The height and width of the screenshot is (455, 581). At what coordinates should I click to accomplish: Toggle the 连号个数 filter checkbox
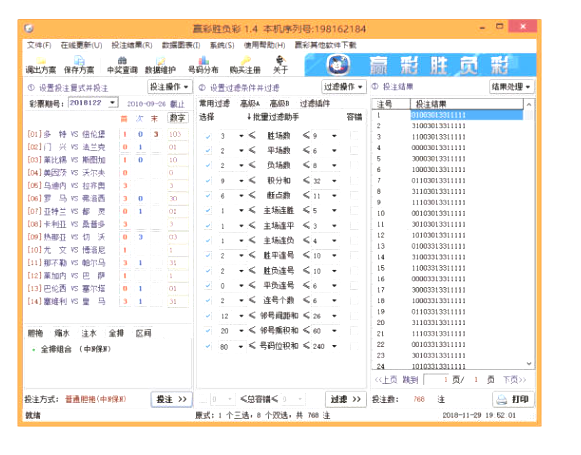tap(208, 300)
